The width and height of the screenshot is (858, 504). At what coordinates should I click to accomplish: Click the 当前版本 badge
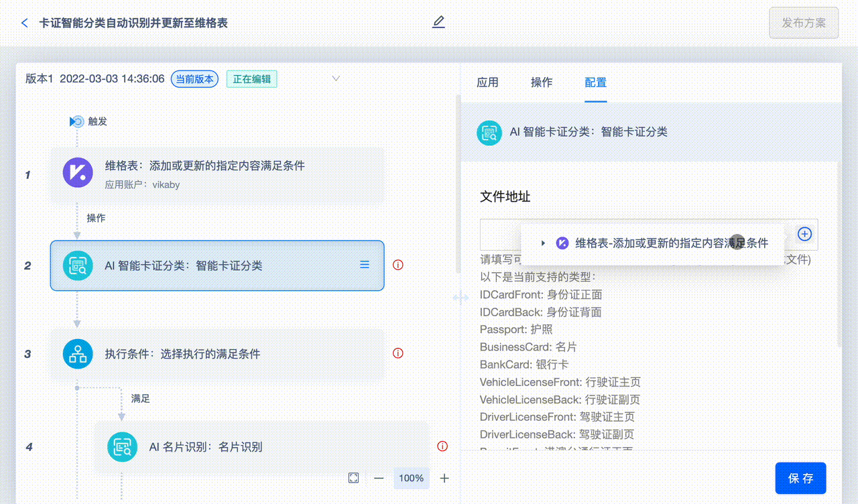(194, 79)
